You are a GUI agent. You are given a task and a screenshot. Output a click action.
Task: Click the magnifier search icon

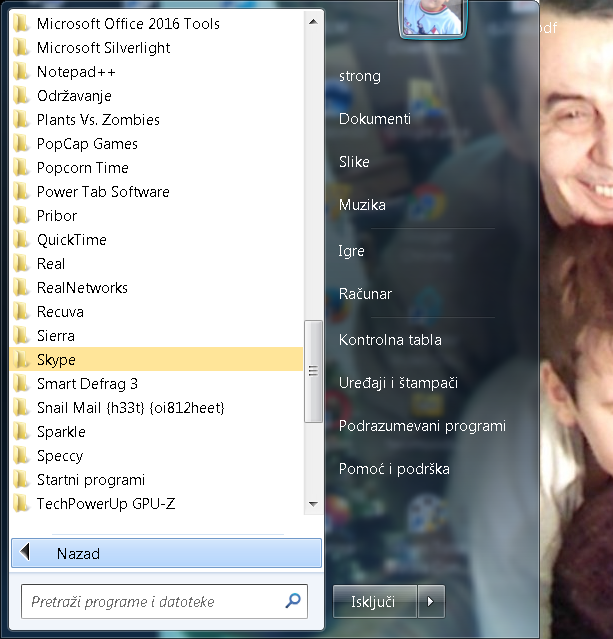pos(293,601)
